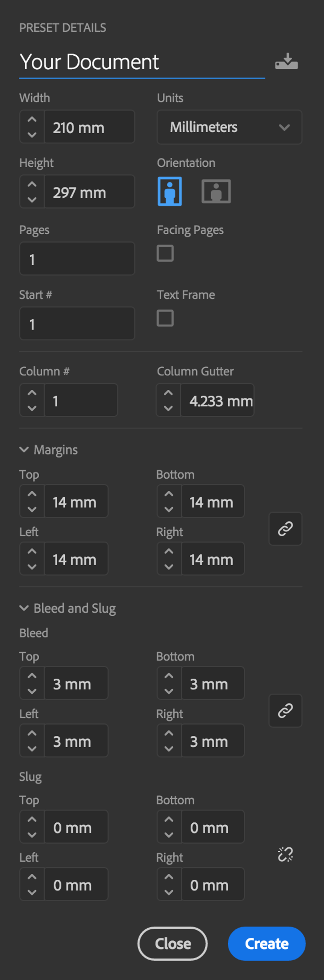Click the Start # input field

tap(77, 324)
